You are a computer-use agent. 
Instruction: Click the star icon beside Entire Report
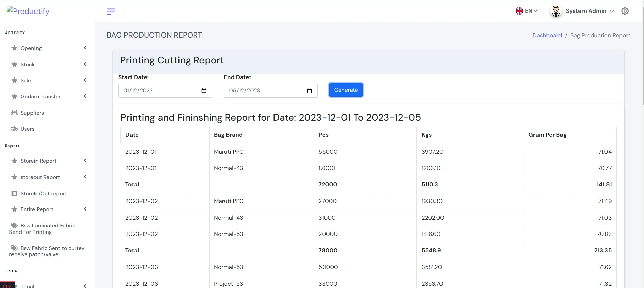[14, 209]
